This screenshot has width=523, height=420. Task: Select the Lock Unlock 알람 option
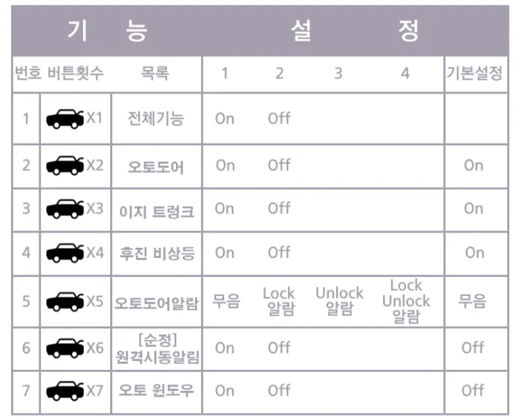(x=406, y=301)
